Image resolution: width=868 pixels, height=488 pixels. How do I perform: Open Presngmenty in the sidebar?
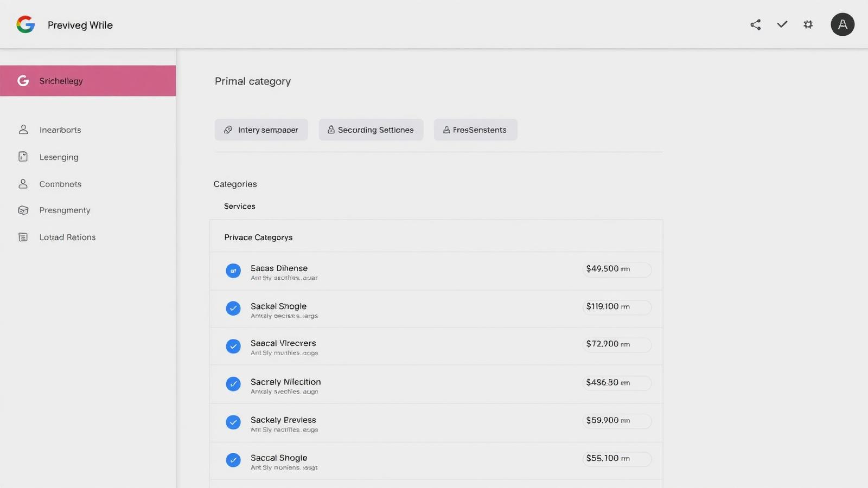tap(65, 210)
